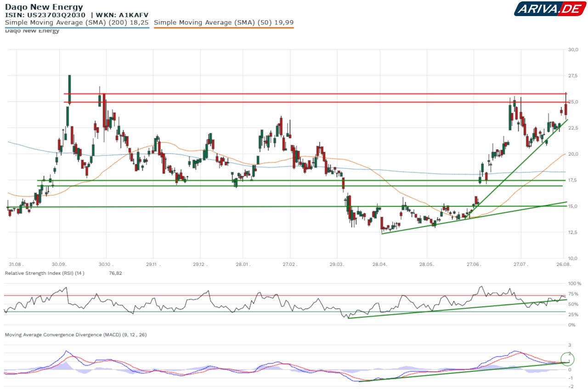The height and width of the screenshot is (390, 588).
Task: Click the -1 label on MACD axis
Action: coord(570,378)
